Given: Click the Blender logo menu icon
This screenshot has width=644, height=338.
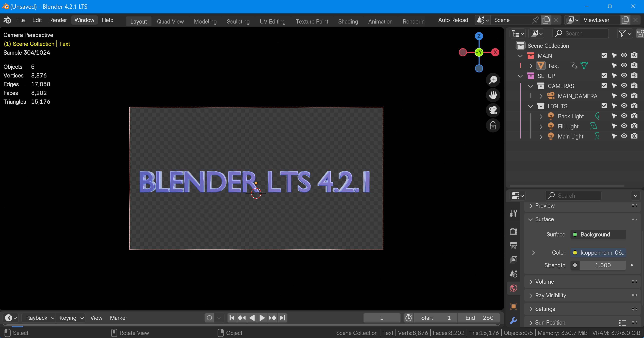Looking at the screenshot, I should coord(8,20).
